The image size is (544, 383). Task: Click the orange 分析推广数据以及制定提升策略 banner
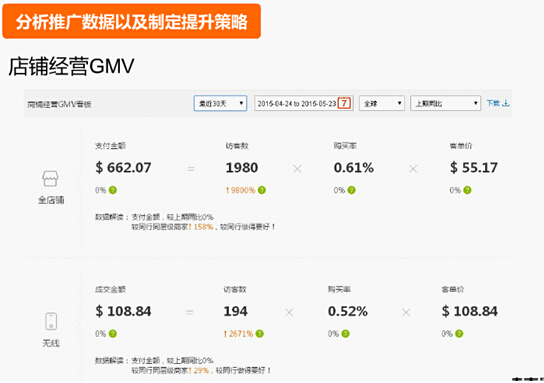point(131,21)
